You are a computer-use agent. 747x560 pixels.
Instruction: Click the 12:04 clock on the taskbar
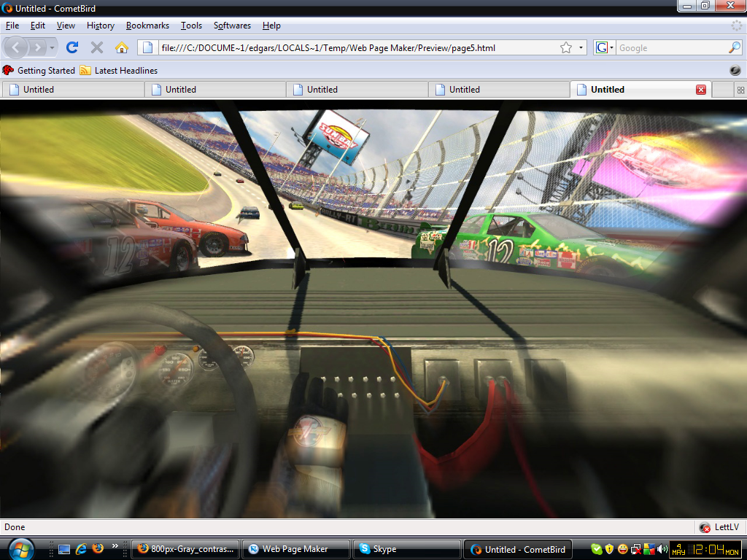(x=706, y=550)
